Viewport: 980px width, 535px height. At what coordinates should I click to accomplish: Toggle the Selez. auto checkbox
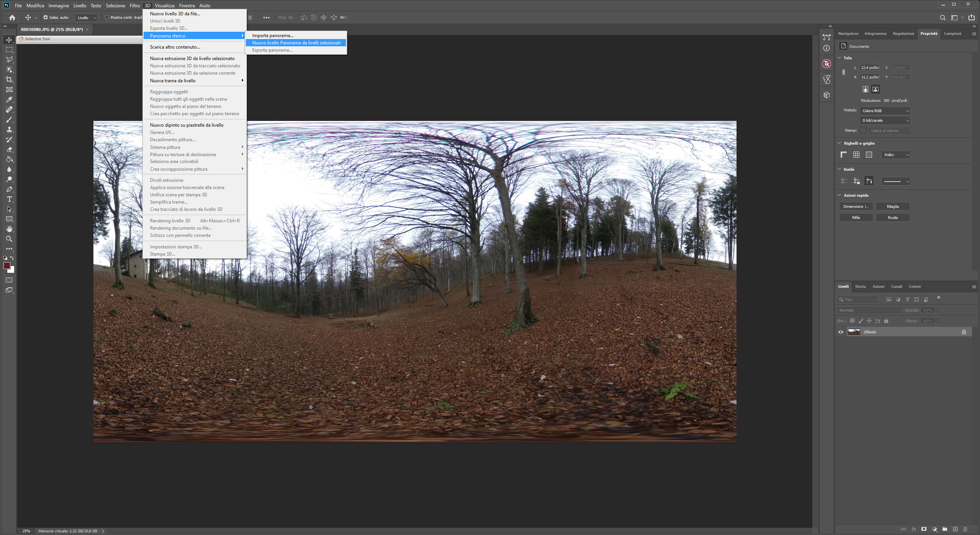(x=46, y=18)
